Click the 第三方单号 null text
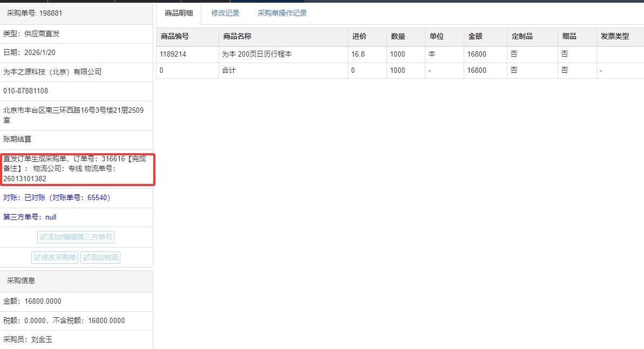 tap(30, 217)
